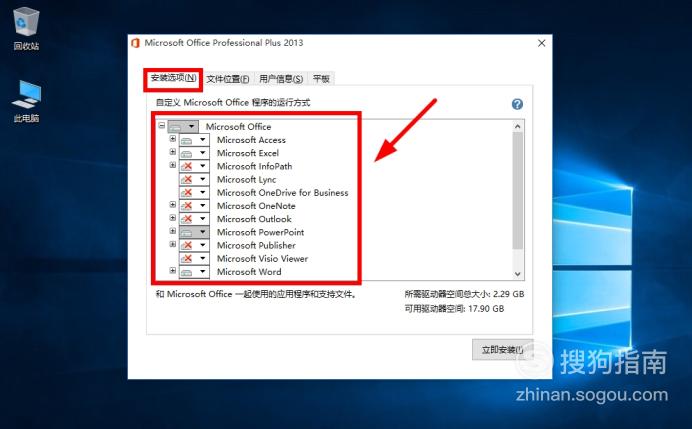Screen dimensions: 692x429
Task: Click Microsoft Lync red X state icon
Action: pyautogui.click(x=187, y=180)
